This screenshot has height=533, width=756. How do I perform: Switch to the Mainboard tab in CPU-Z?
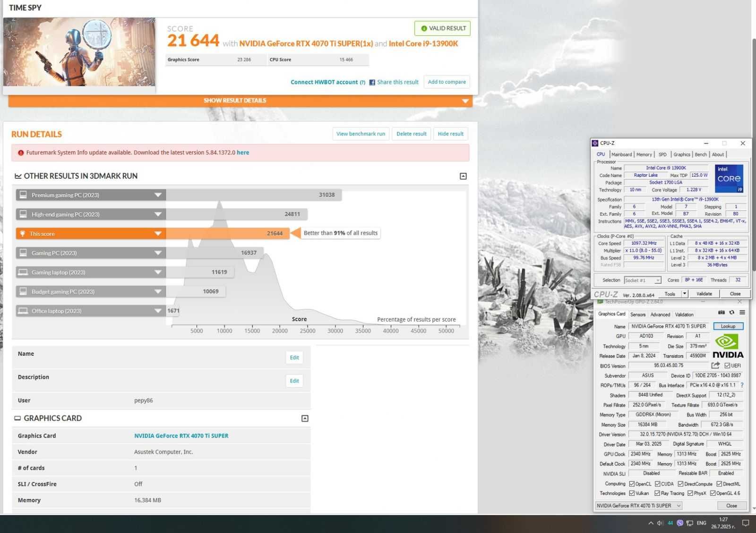click(621, 154)
